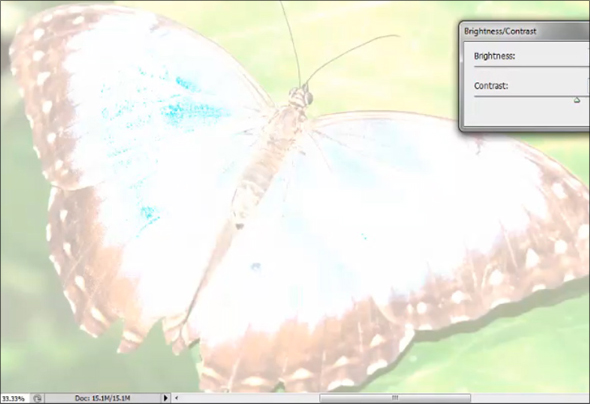Screen dimensions: 590x404
Task: Click the horizontal scrollbar left arrow
Action: (x=176, y=398)
